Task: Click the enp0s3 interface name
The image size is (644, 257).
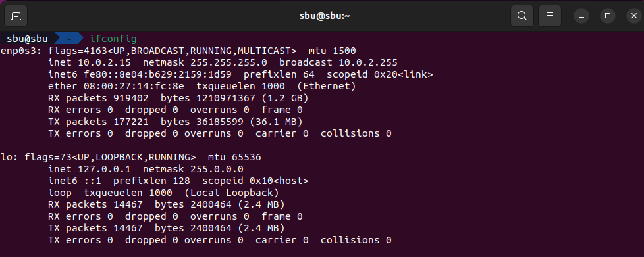Action: (21, 51)
